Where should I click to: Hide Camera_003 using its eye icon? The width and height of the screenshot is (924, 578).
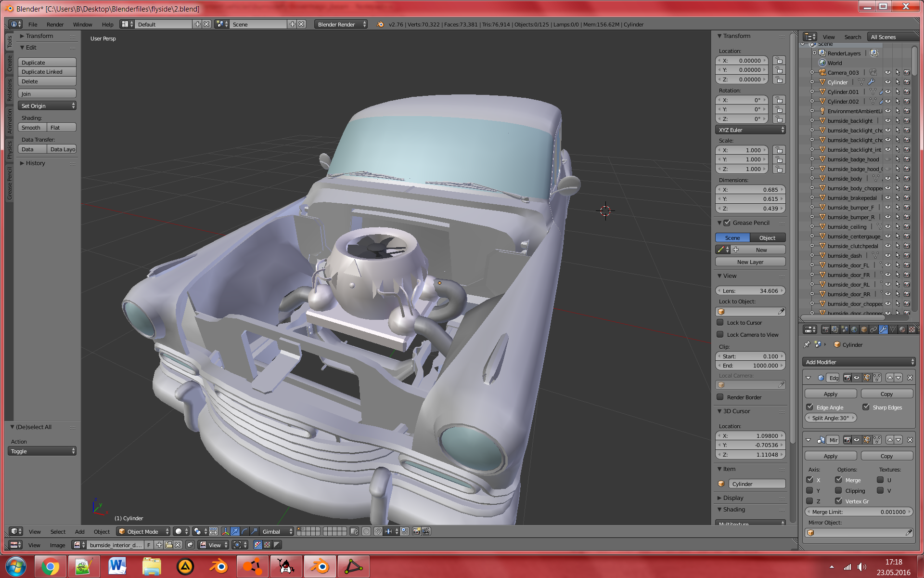point(888,73)
